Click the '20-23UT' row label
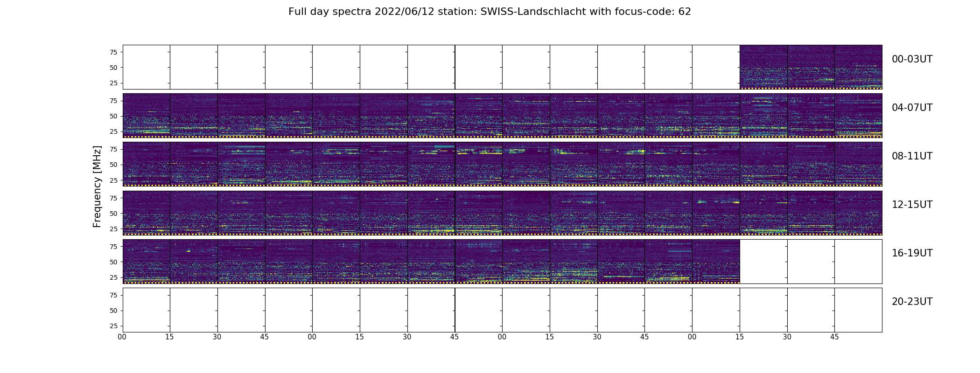The width and height of the screenshot is (980, 373). (912, 302)
